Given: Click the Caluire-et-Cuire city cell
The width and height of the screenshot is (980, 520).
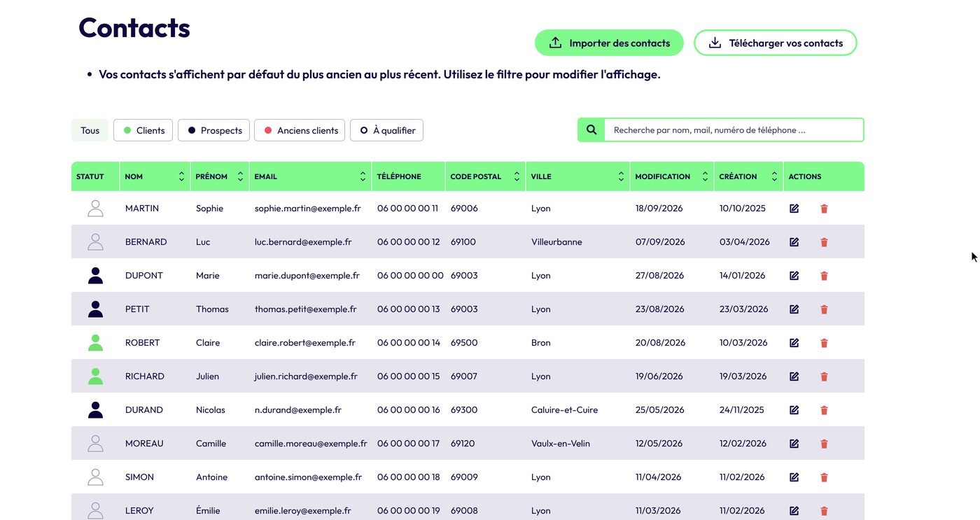Looking at the screenshot, I should click(564, 410).
